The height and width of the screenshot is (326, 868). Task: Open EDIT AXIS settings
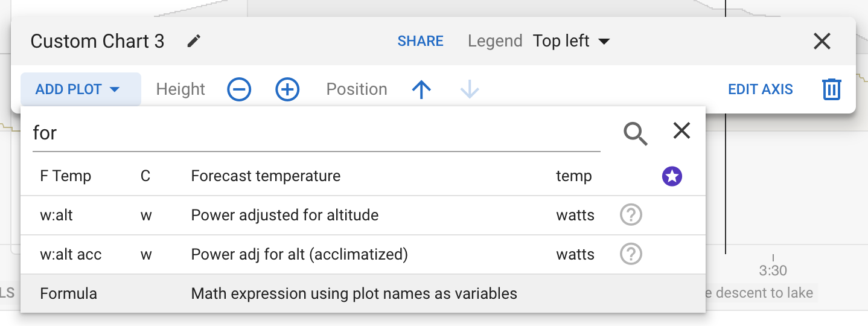pyautogui.click(x=760, y=89)
